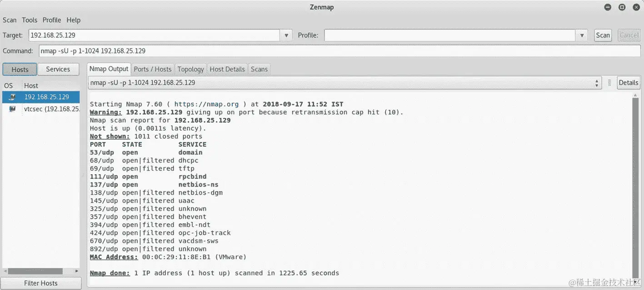Open the Tools menu

(30, 20)
